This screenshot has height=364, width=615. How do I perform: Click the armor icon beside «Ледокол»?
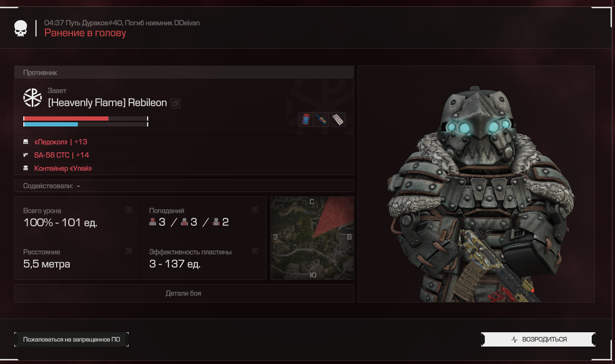pyautogui.click(x=26, y=142)
